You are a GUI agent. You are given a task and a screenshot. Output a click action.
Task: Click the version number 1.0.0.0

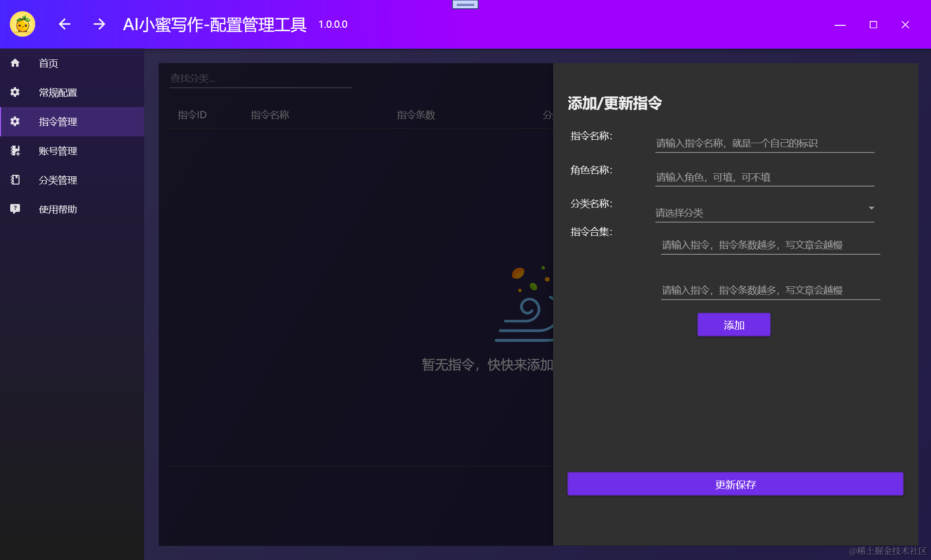(x=333, y=24)
